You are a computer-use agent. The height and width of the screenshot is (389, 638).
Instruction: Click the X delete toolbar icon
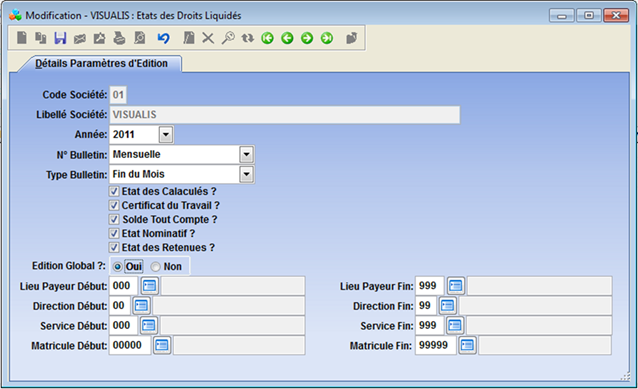click(x=208, y=38)
